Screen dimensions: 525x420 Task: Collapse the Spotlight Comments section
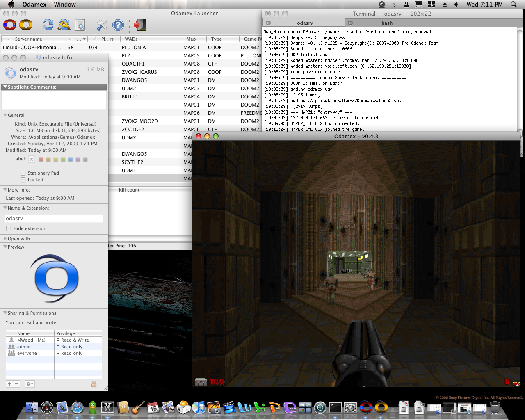click(5, 87)
